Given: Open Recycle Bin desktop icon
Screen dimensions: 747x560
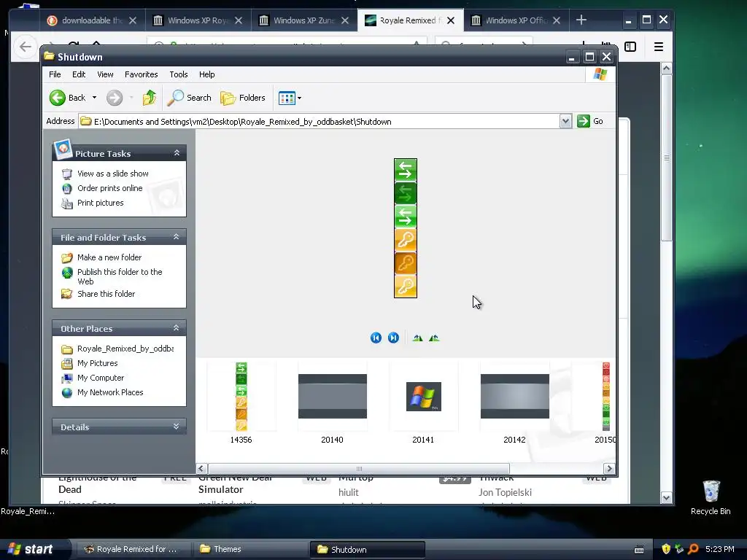Looking at the screenshot, I should 711,497.
